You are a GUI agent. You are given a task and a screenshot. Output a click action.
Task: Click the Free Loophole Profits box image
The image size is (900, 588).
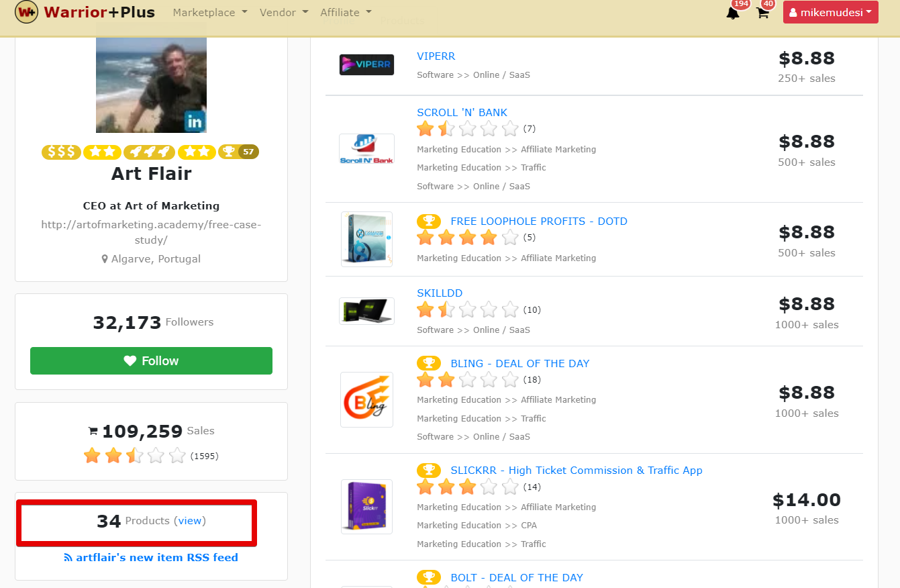(366, 239)
